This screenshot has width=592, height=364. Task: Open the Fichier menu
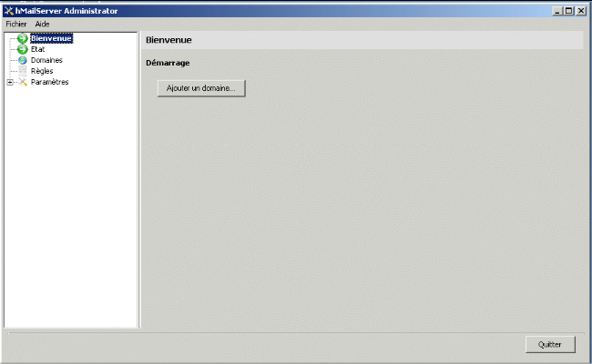[x=16, y=25]
